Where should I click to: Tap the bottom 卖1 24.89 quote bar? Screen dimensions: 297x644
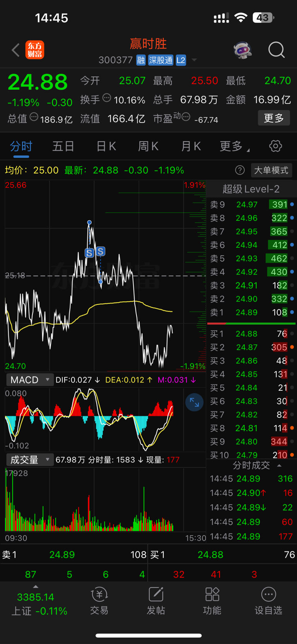pyautogui.click(x=74, y=555)
